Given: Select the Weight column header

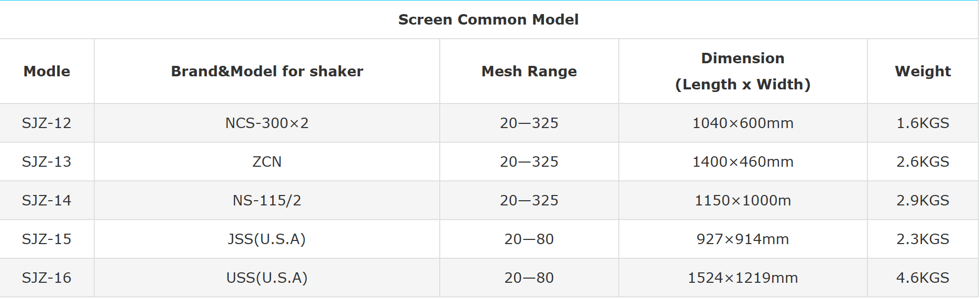Looking at the screenshot, I should click(922, 71).
